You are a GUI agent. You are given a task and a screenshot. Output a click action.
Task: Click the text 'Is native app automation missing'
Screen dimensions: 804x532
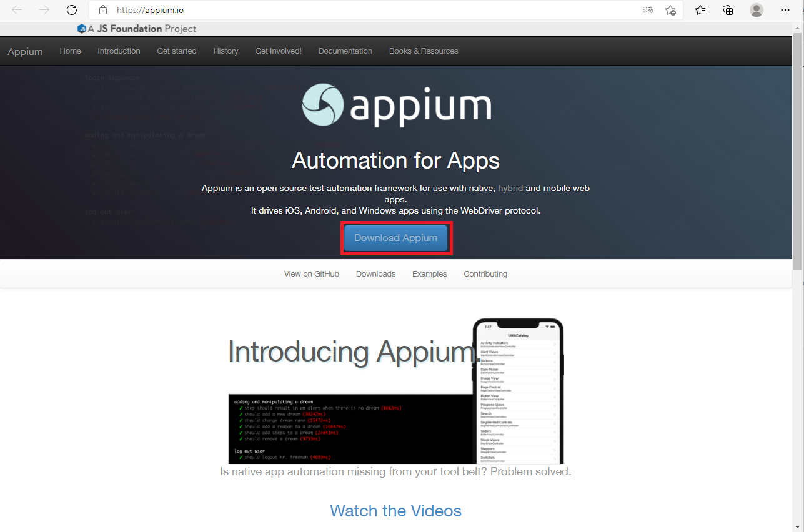302,471
